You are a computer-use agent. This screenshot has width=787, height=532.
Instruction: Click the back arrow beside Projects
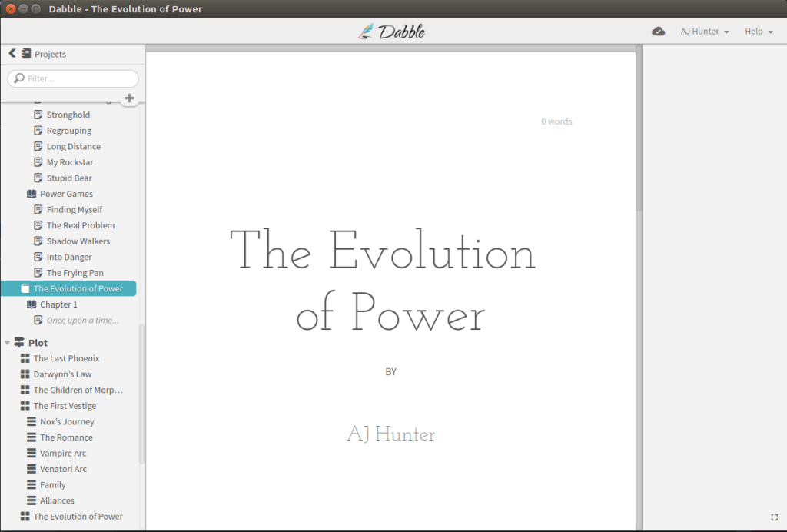[x=12, y=54]
